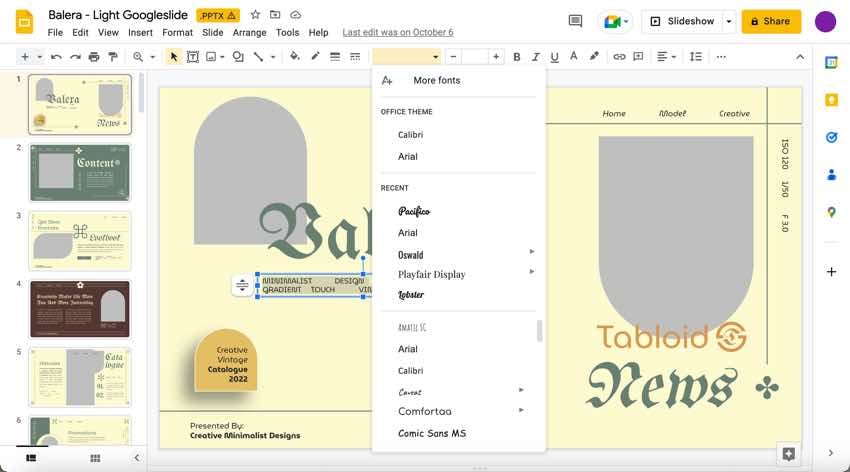Screen dimensions: 850x472
Task: Choose Pacifico from recent fonts
Action: (414, 211)
